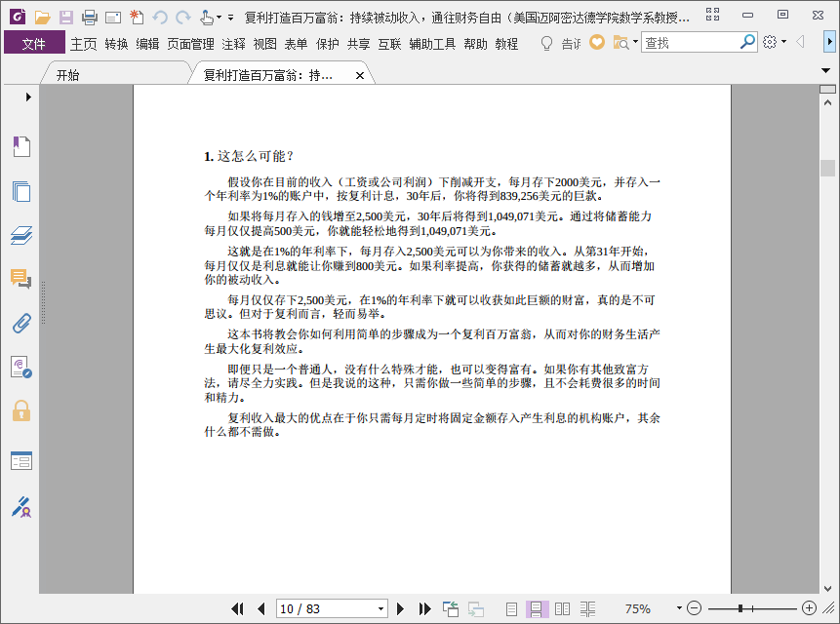Switch to the 辅助工具 ribbon tab

point(432,44)
